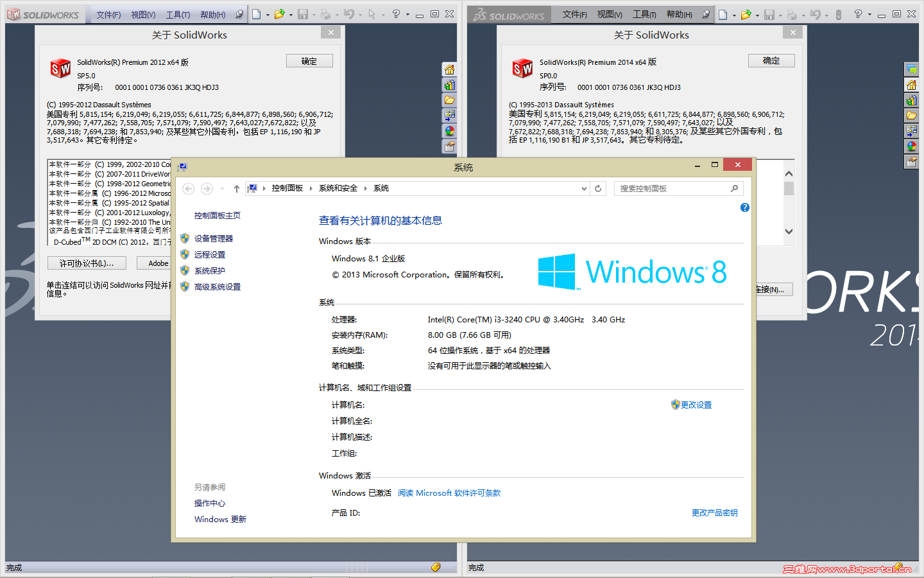Open Appearances color ball tab in 2014 task pane
Image resolution: width=924 pixels, height=578 pixels.
[911, 146]
